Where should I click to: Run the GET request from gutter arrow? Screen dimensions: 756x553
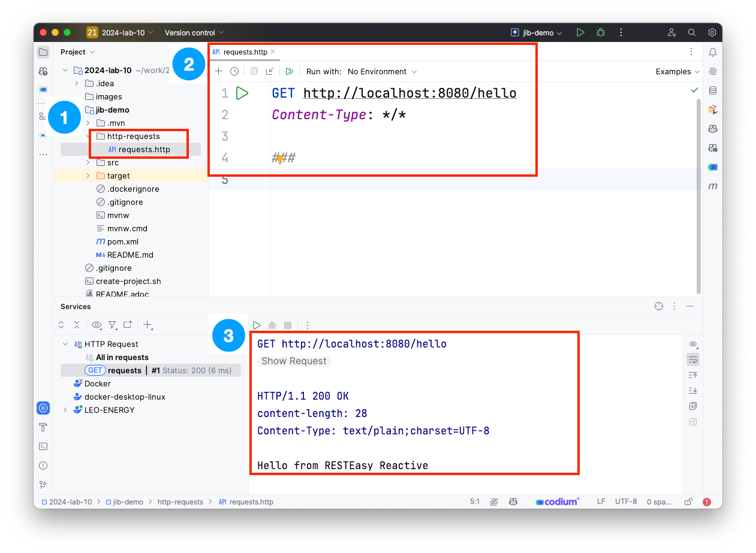(242, 93)
